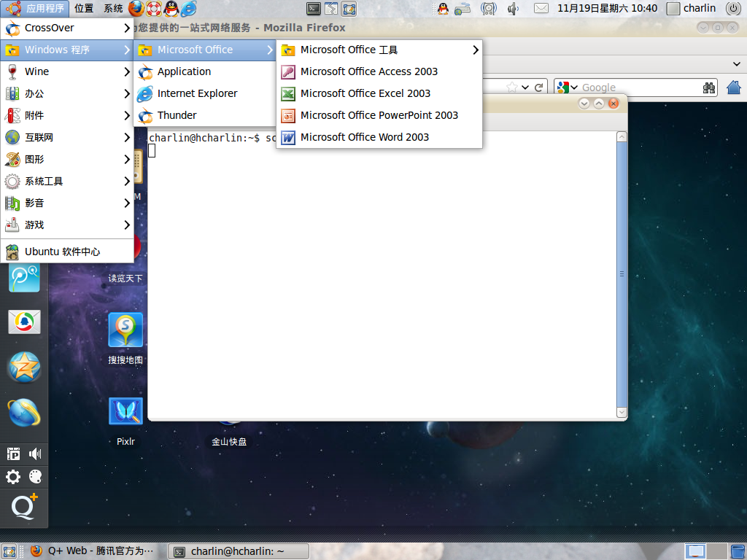The width and height of the screenshot is (747, 560).
Task: Launch Microsoft Office Excel 2003
Action: (379, 93)
